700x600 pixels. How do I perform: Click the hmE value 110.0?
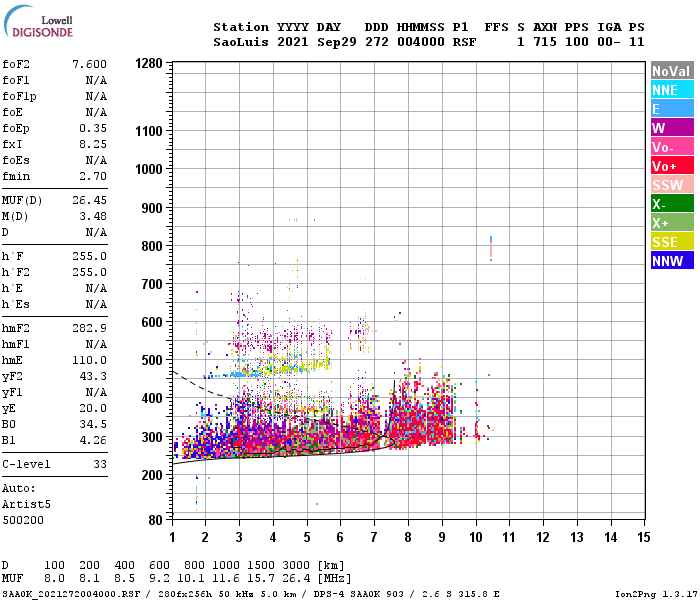coord(89,360)
